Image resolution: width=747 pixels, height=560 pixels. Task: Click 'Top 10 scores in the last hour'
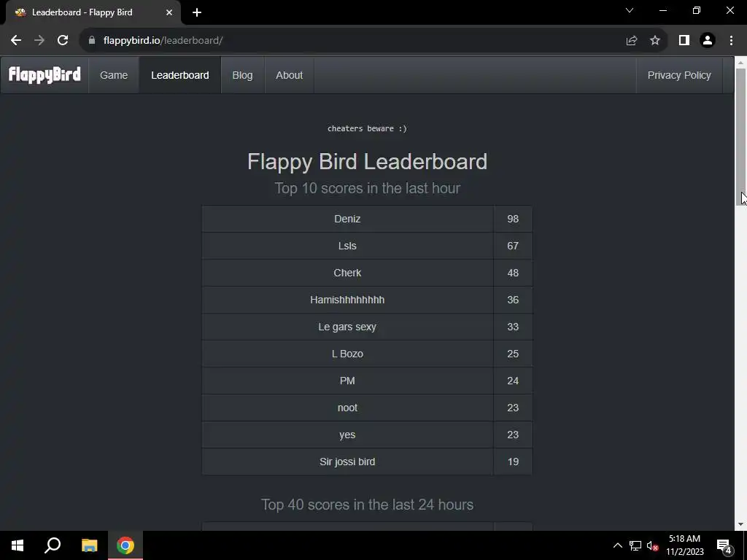coord(368,188)
